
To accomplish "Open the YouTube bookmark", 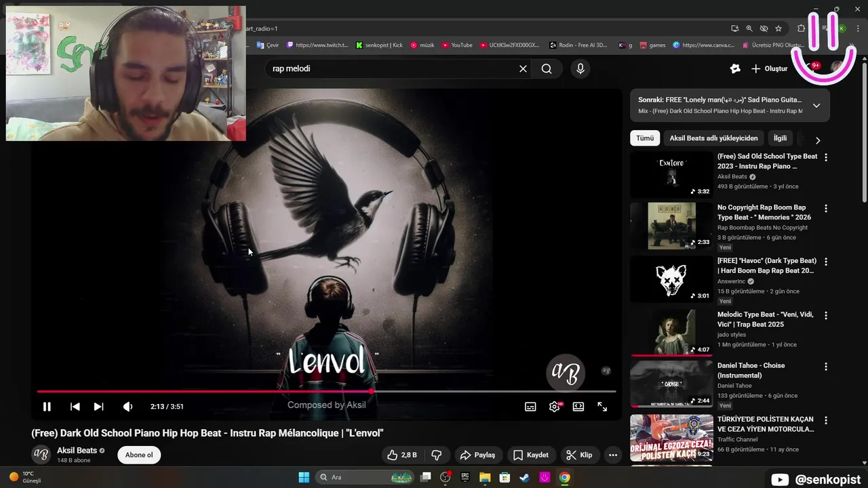I will [457, 45].
